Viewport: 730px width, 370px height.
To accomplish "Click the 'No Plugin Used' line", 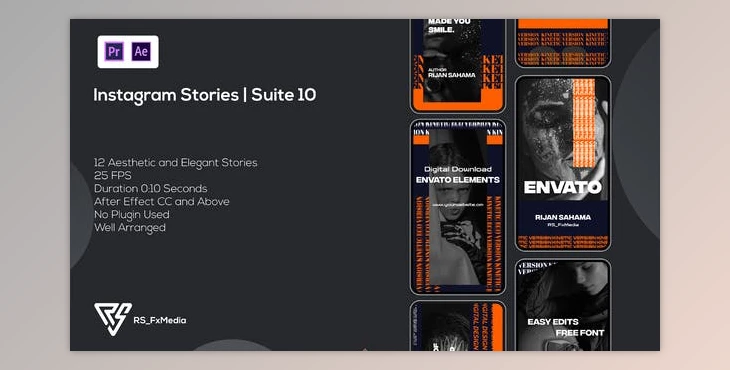I will (132, 215).
